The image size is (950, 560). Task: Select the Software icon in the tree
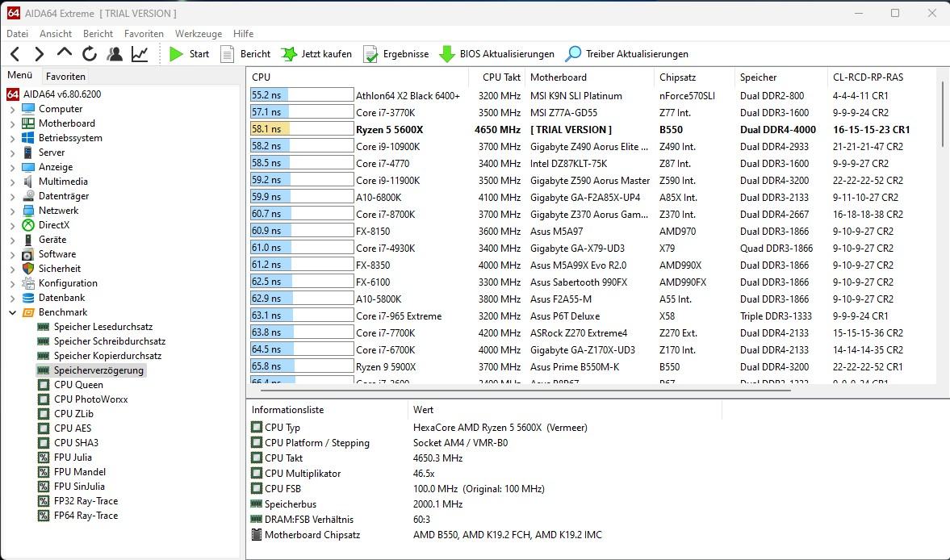click(x=28, y=254)
